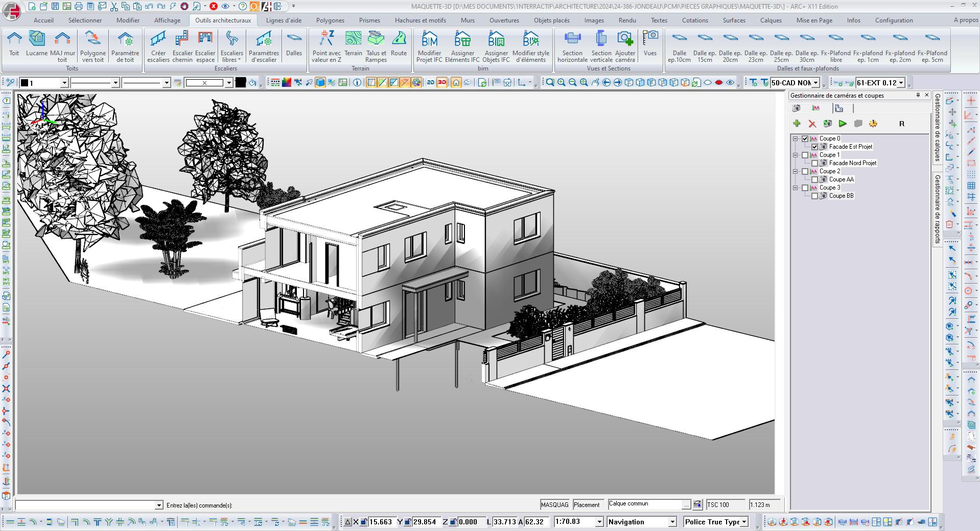The image size is (980, 531).
Task: Click the A propos link
Action: [x=966, y=20]
